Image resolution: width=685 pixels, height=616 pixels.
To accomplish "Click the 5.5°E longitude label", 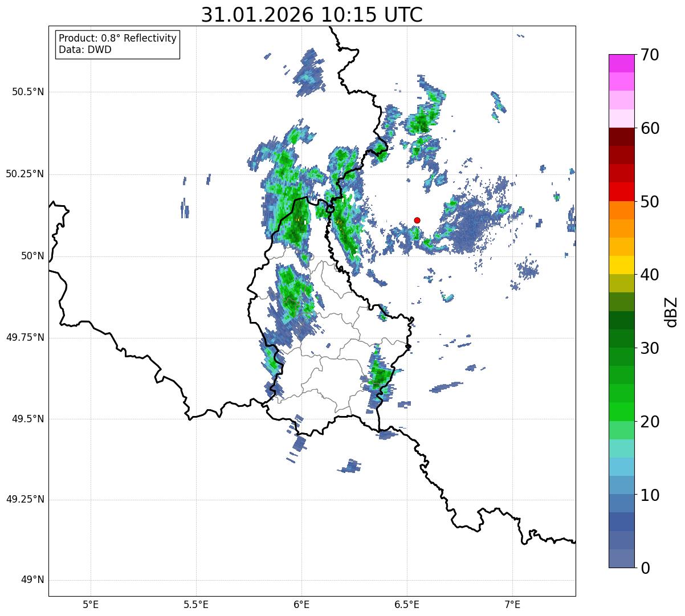I will pyautogui.click(x=196, y=605).
